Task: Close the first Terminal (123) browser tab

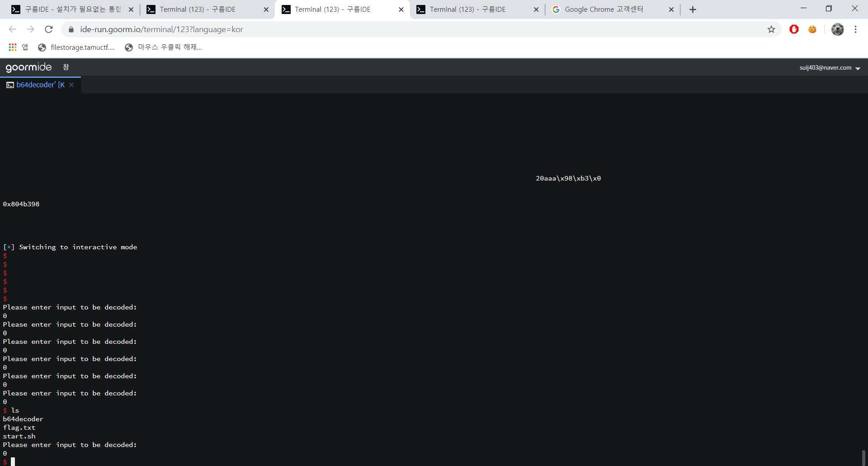Action: pyautogui.click(x=266, y=10)
